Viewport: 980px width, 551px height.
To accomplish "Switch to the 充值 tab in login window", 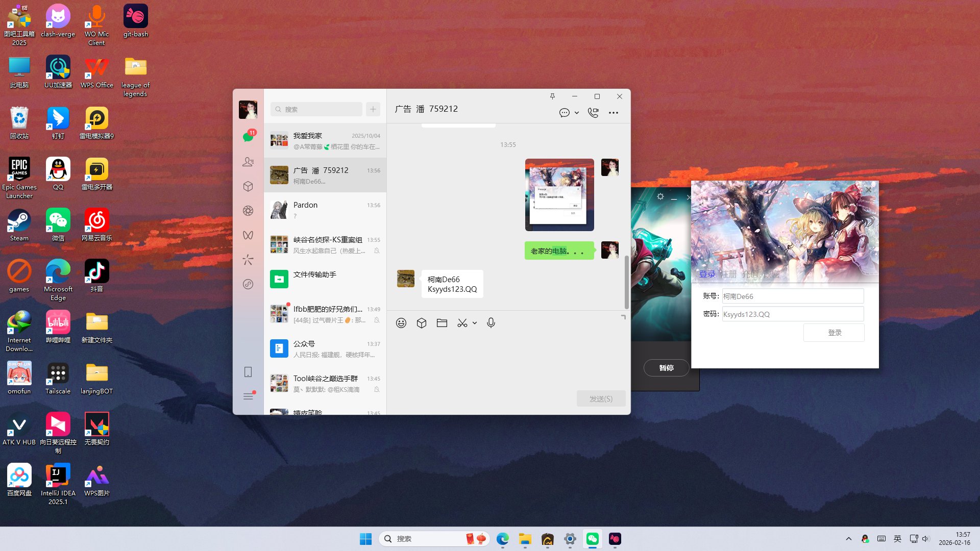I will (x=750, y=274).
